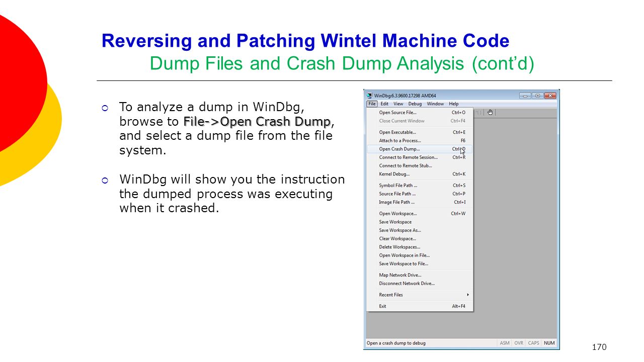The image size is (644, 362).
Task: Click the slide number 170
Action: (599, 347)
